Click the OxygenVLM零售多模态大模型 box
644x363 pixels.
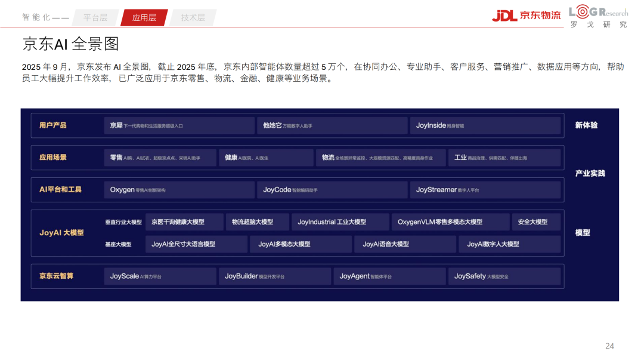click(451, 222)
